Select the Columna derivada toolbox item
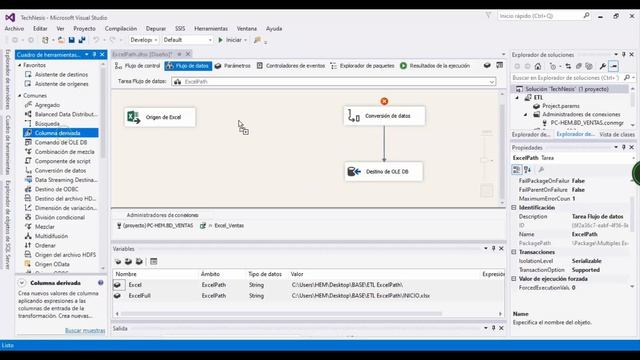The height and width of the screenshot is (360, 640). point(60,133)
